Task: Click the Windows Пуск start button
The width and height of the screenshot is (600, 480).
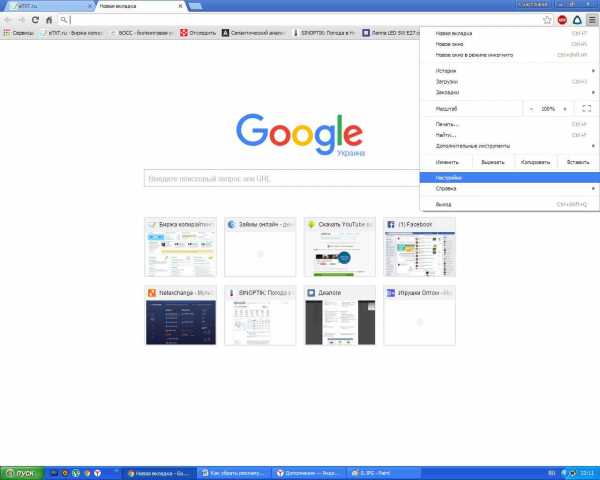Action: click(22, 473)
